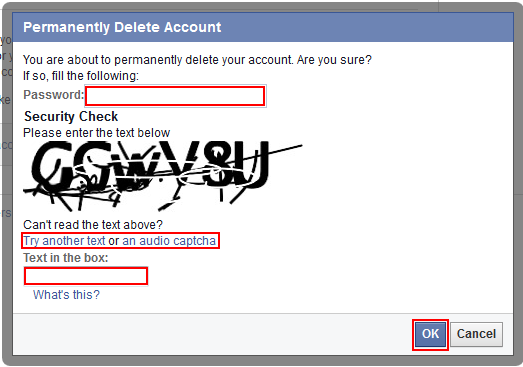This screenshot has height=367, width=523.
Task: Click the 'Try another text' link
Action: tap(64, 241)
